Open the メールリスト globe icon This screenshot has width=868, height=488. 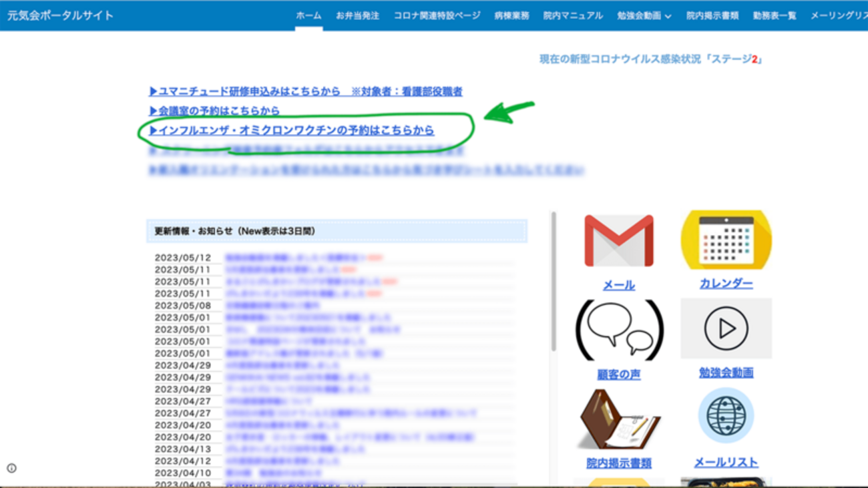click(x=726, y=416)
